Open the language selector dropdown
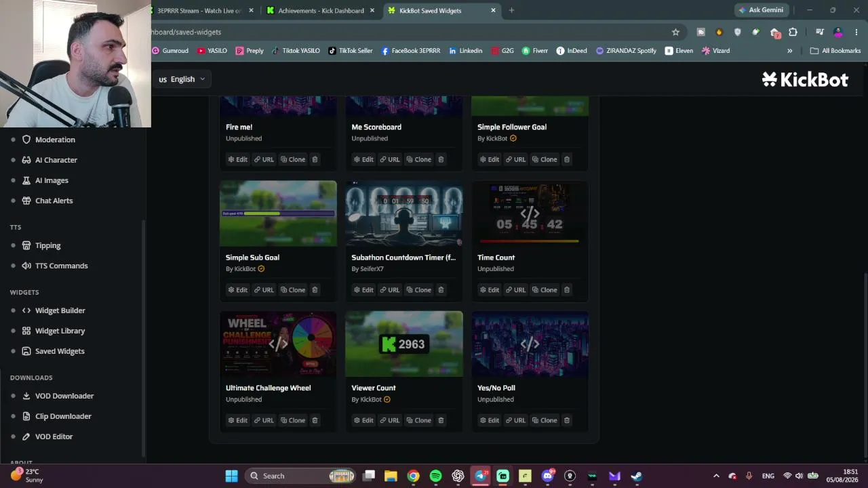 click(x=182, y=79)
